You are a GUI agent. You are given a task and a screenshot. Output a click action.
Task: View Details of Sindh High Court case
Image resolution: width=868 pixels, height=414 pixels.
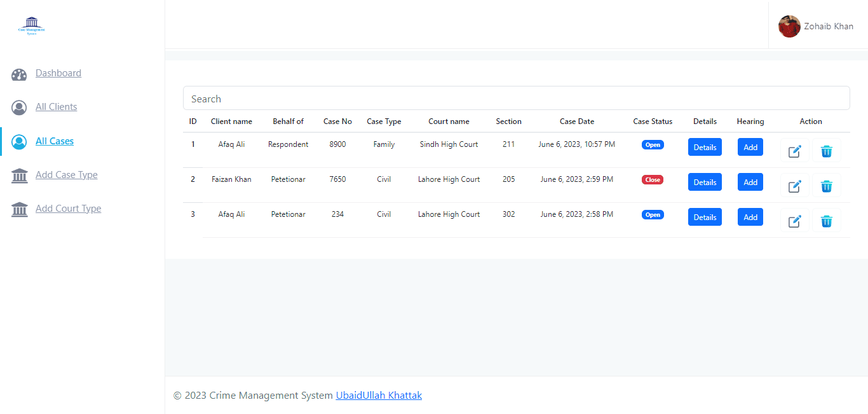pos(705,147)
